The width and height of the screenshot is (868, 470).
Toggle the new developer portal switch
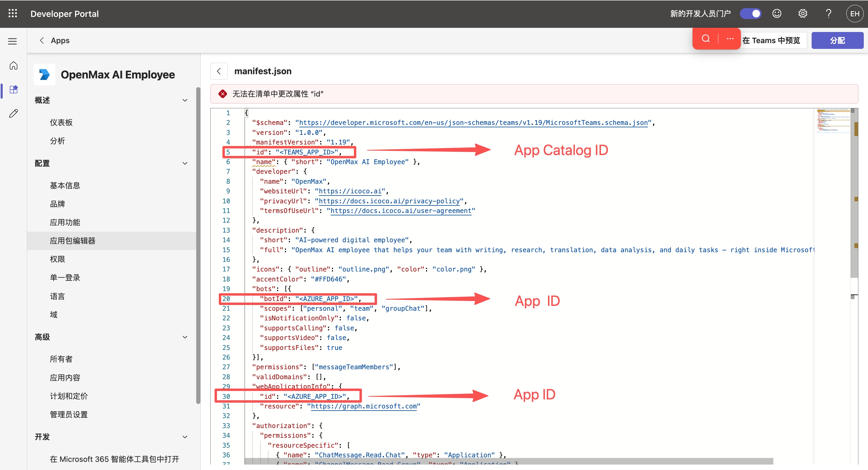click(x=750, y=14)
